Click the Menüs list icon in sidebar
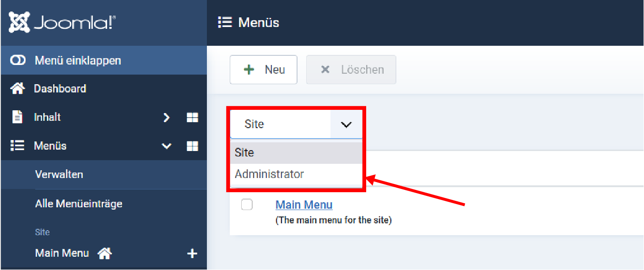 (17, 146)
